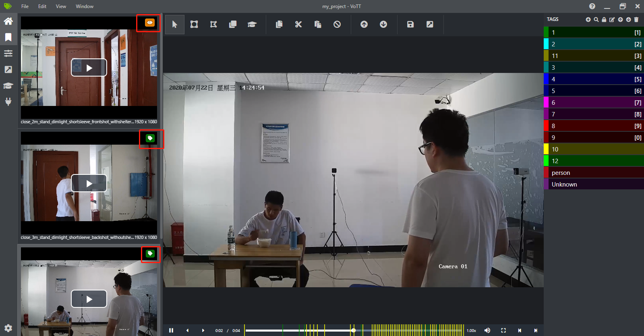The image size is (644, 336).
Task: Open the View menu
Action: (x=61, y=6)
